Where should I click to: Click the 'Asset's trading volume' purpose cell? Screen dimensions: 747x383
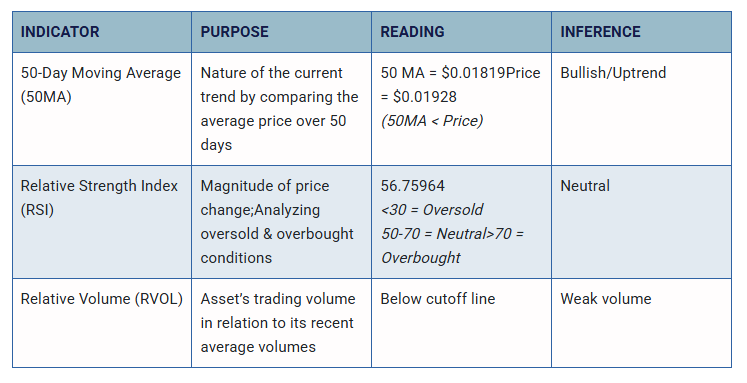(282, 323)
